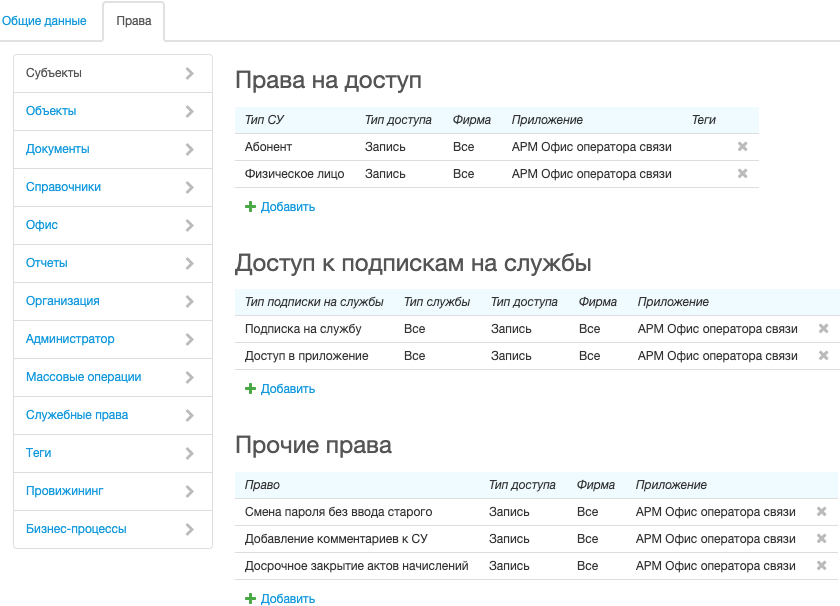
Task: Select the Доступ в приложение cell
Action: pos(306,356)
